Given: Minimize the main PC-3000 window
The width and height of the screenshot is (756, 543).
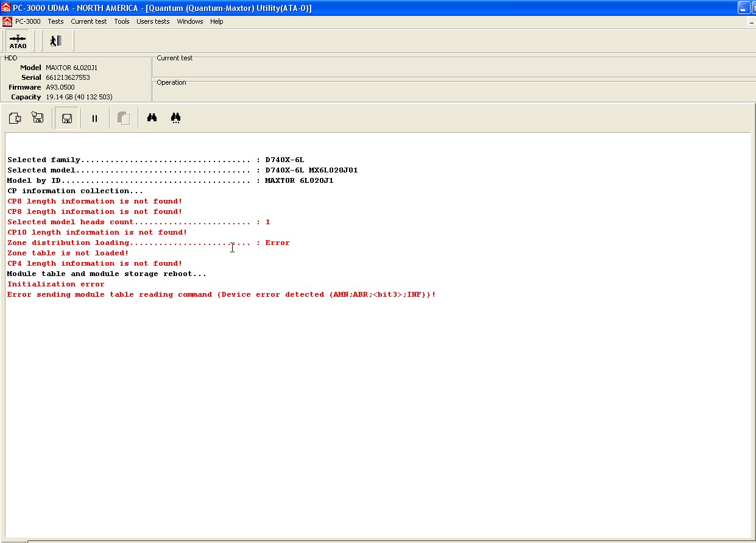Looking at the screenshot, I should (x=744, y=8).
